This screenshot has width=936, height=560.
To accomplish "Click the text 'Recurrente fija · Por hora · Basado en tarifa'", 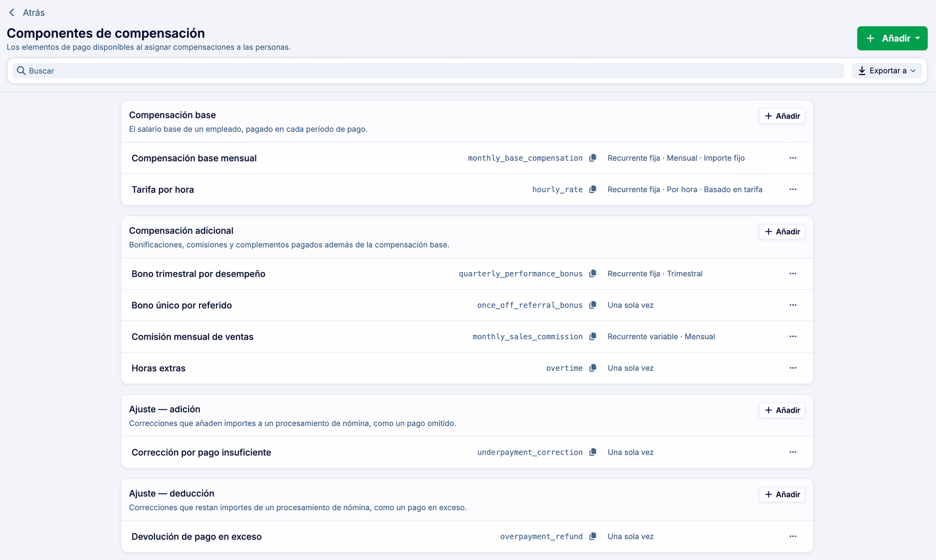I will click(x=685, y=190).
